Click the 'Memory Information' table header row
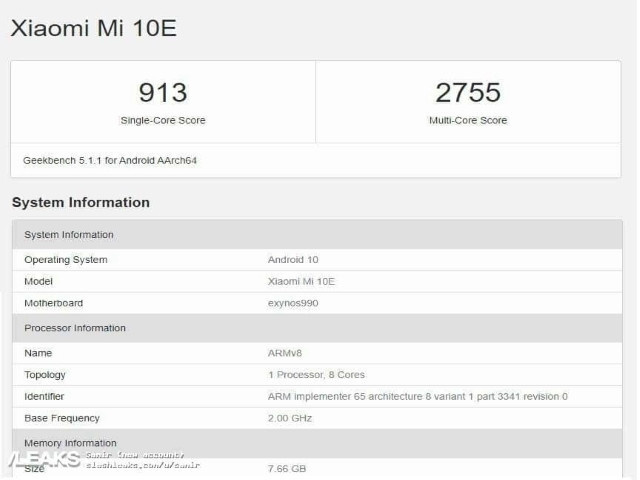This screenshot has width=640, height=480. [x=317, y=443]
